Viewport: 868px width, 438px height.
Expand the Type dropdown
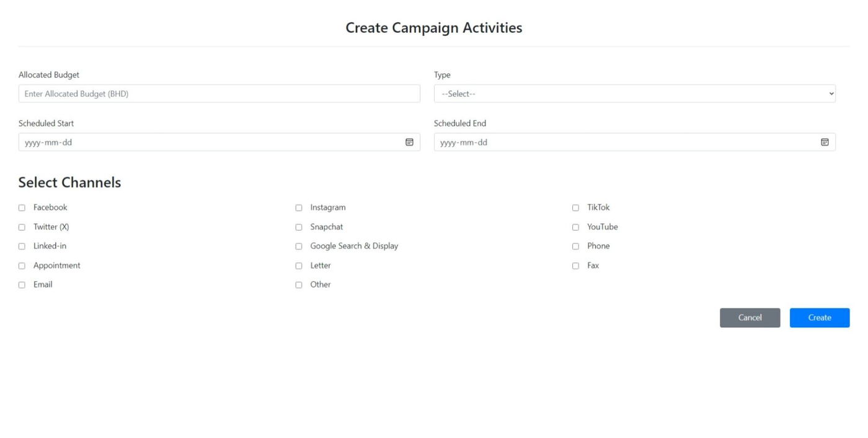pyautogui.click(x=634, y=94)
